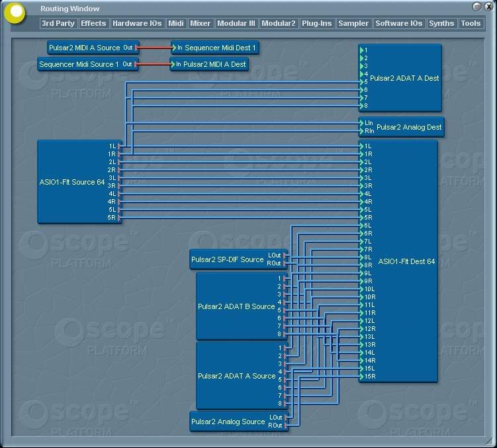497x448 pixels.
Task: Click ROut port on Pulsar2 SP-DIF Source
Action: pyautogui.click(x=285, y=263)
